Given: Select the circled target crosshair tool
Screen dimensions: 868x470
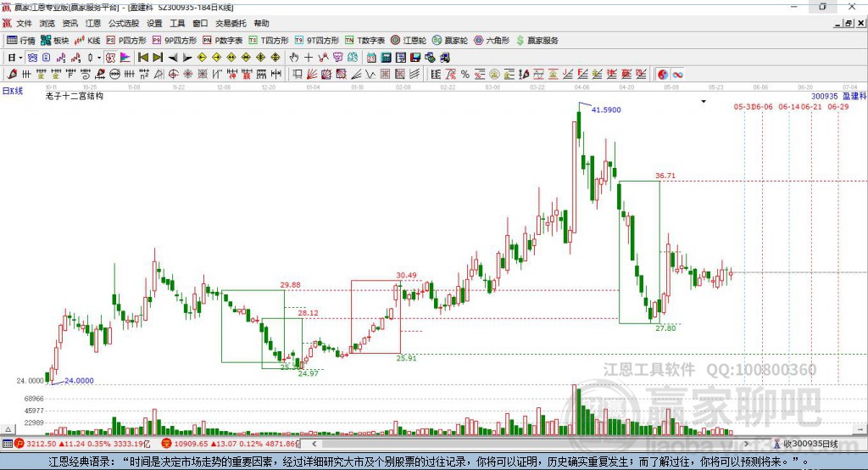Looking at the screenshot, I should [173, 75].
